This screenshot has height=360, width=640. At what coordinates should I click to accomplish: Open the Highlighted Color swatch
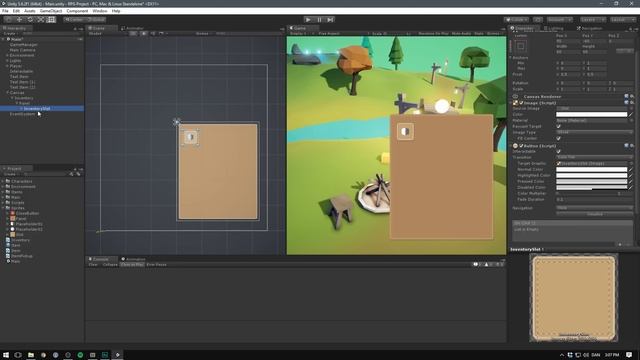coord(591,176)
